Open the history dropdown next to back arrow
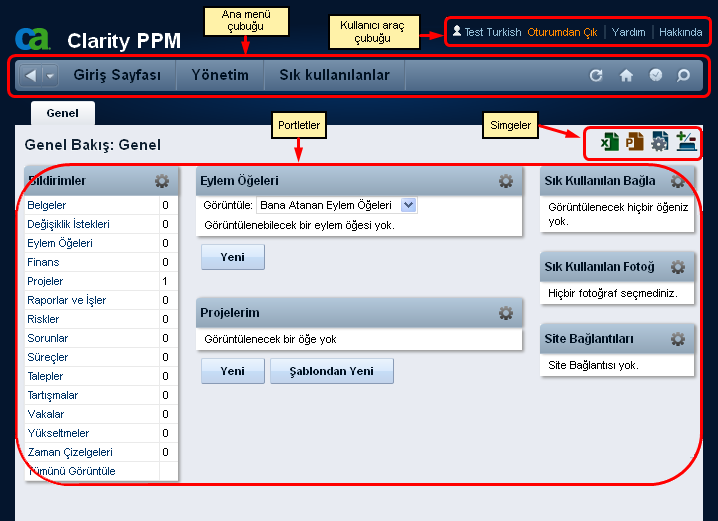This screenshot has width=718, height=521. coord(50,75)
